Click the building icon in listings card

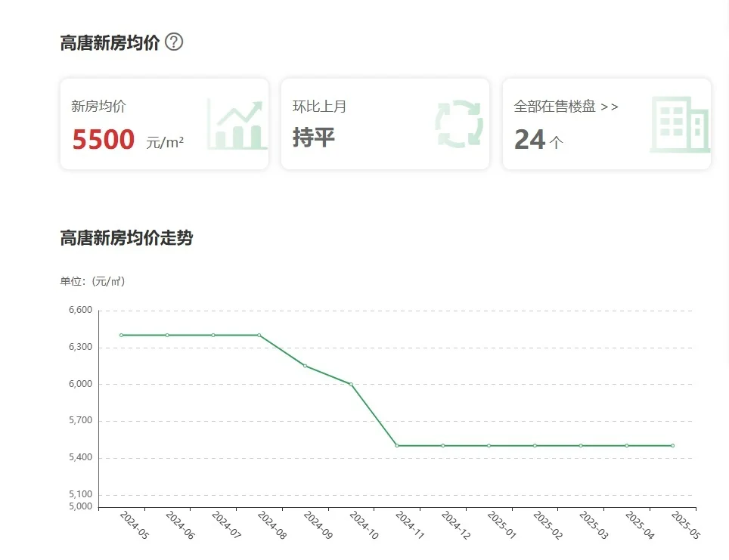(678, 125)
